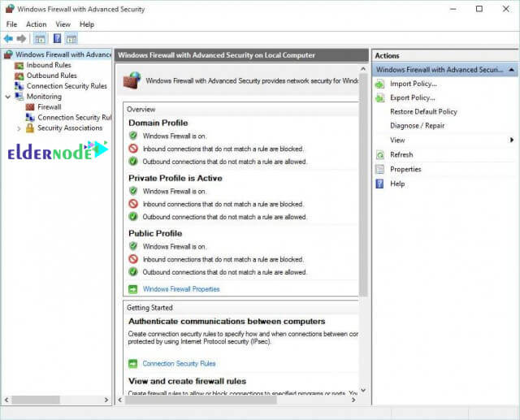Toggle the Show/Hide Console Tree toolbar icon
This screenshot has width=520, height=420.
click(40, 39)
